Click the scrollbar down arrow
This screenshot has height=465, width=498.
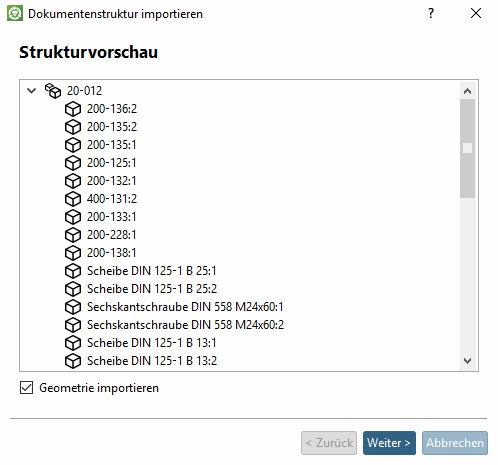467,361
